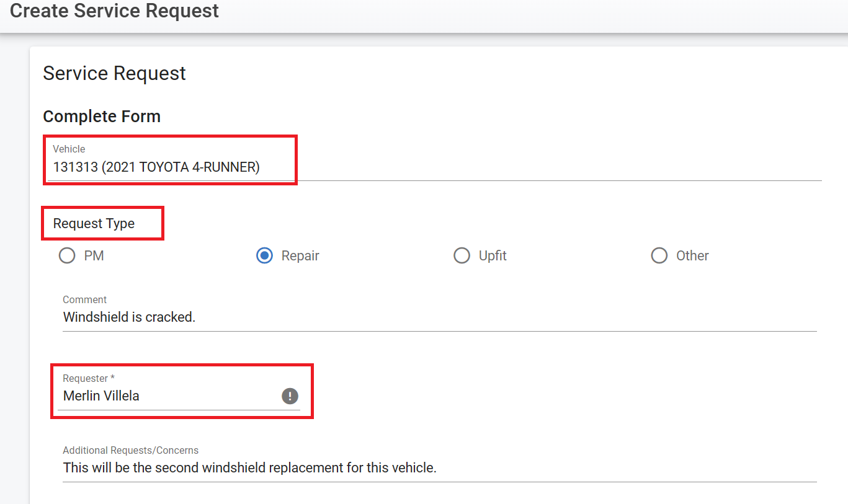This screenshot has height=504, width=848.
Task: Click the Merlin Villela requester name
Action: point(101,396)
